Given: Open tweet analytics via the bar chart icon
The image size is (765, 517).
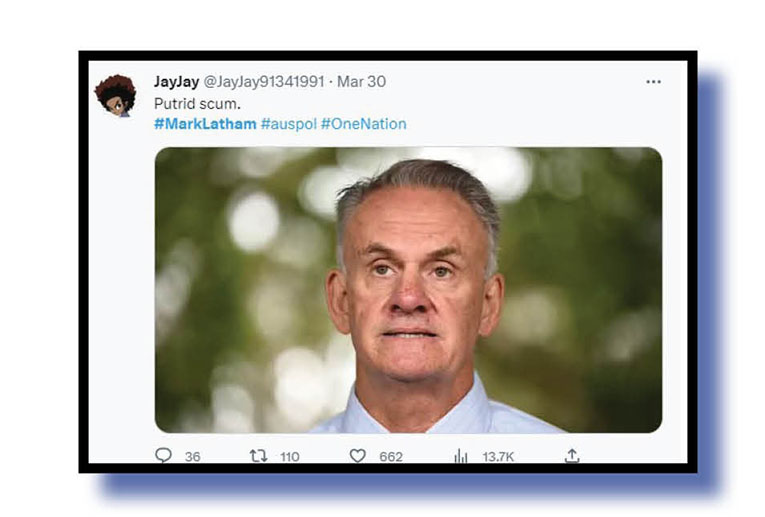Looking at the screenshot, I should pyautogui.click(x=461, y=456).
